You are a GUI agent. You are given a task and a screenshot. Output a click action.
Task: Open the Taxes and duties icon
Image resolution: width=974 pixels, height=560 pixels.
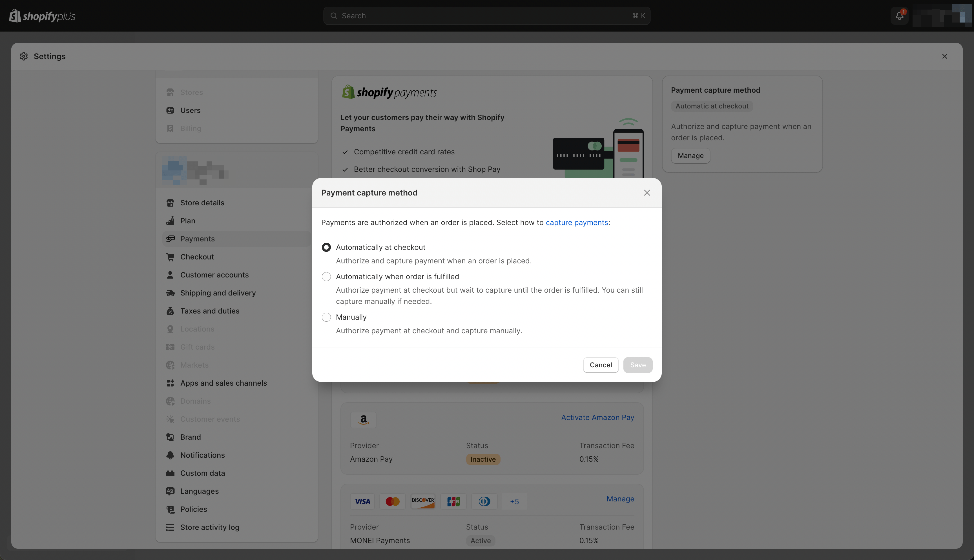coord(171,311)
